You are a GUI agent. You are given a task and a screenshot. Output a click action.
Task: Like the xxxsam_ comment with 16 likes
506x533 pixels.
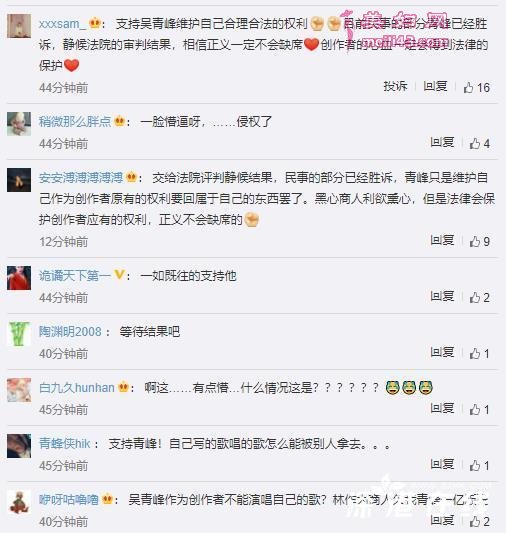(477, 88)
